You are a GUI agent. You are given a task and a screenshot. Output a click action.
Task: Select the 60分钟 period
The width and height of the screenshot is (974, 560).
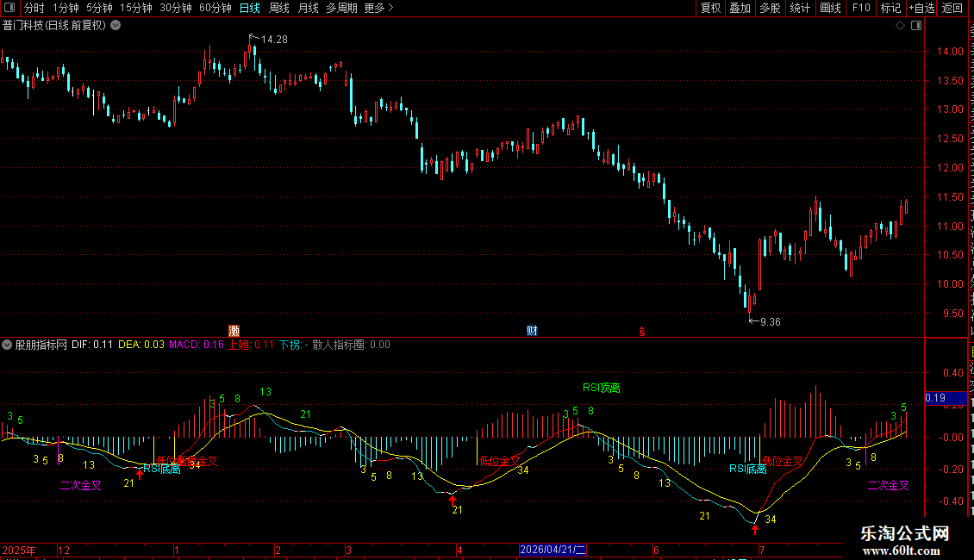tap(215, 8)
